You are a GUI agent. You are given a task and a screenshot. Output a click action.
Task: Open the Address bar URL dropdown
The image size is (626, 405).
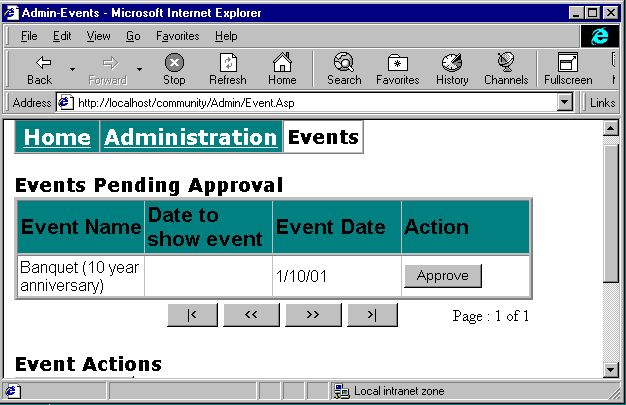[x=564, y=102]
